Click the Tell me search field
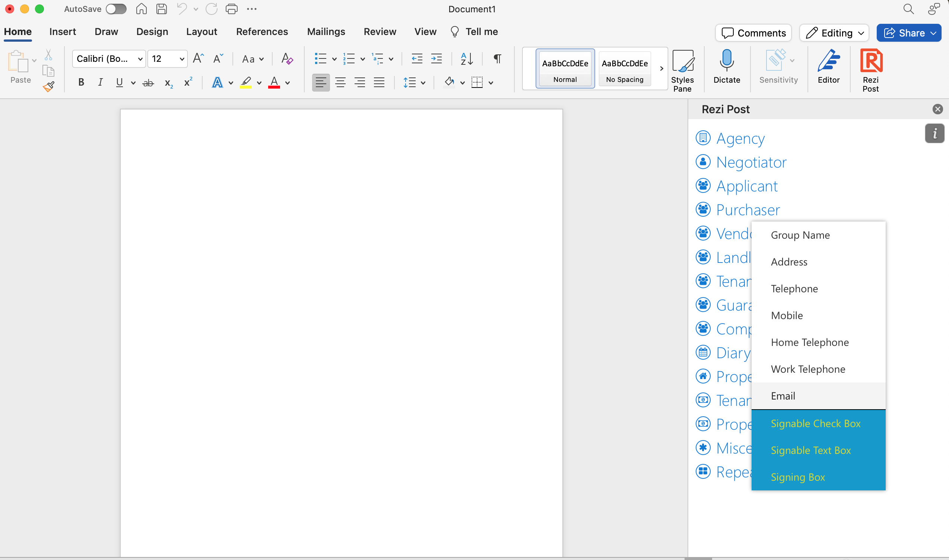The height and width of the screenshot is (560, 949). (x=474, y=32)
